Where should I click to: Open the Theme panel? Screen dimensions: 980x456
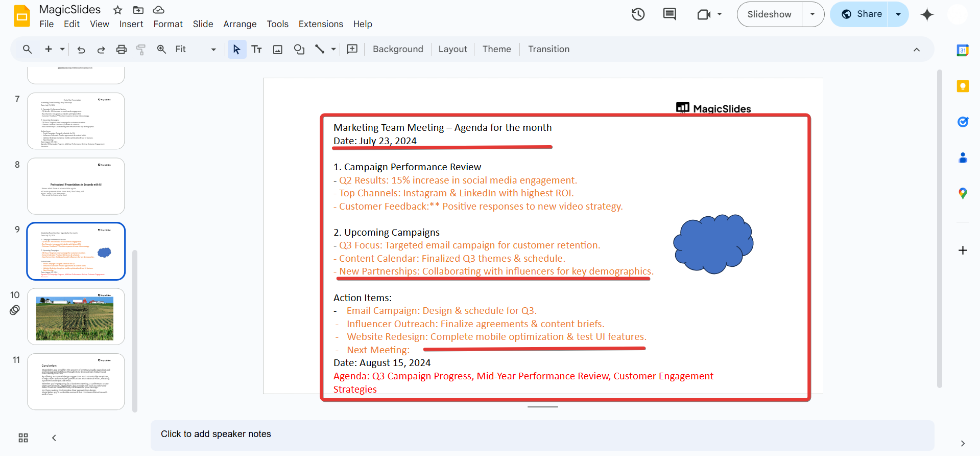click(497, 49)
